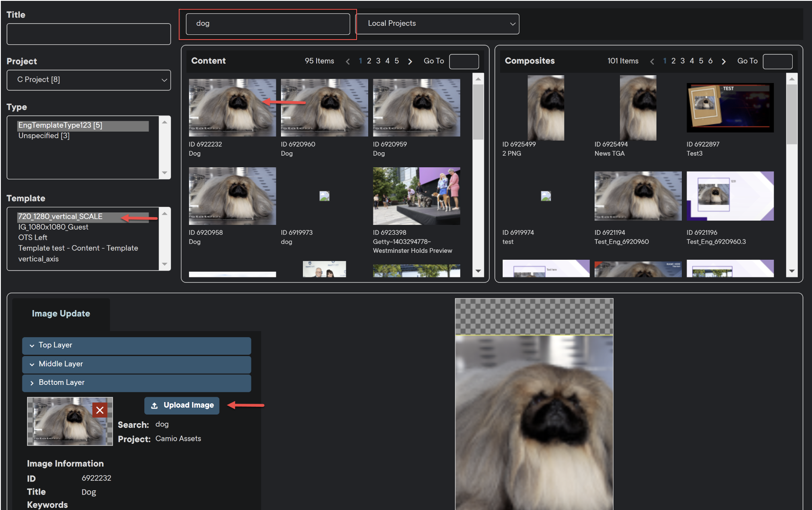Click the search field containing dog
Image resolution: width=812 pixels, height=510 pixels.
[x=268, y=24]
